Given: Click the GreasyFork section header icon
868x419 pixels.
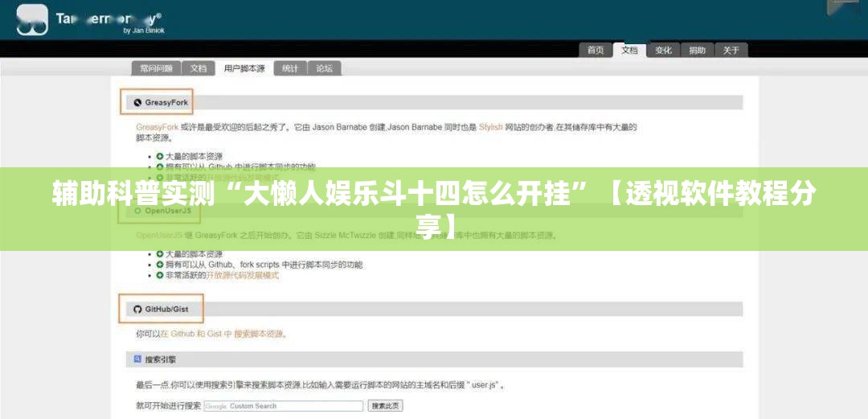Looking at the screenshot, I should tap(138, 102).
